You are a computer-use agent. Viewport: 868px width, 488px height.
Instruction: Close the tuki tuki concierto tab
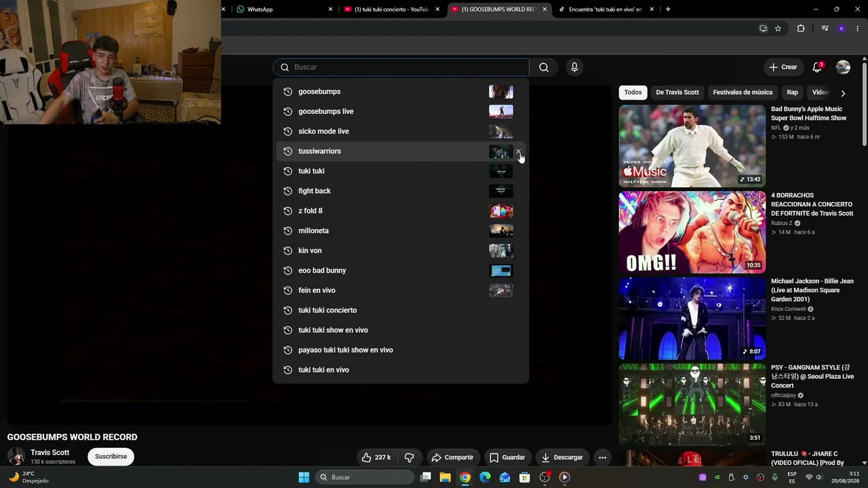click(x=437, y=9)
